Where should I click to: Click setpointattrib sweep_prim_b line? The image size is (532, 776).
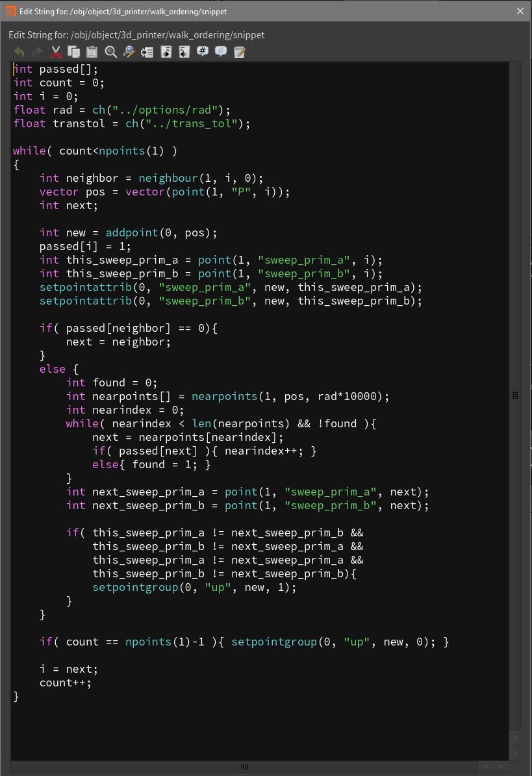231,301
